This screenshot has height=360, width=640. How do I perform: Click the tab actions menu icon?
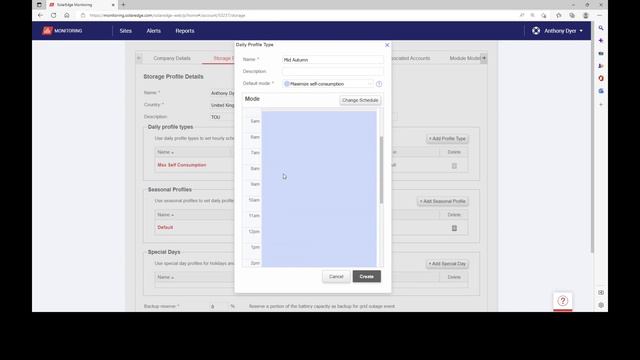click(x=39, y=5)
